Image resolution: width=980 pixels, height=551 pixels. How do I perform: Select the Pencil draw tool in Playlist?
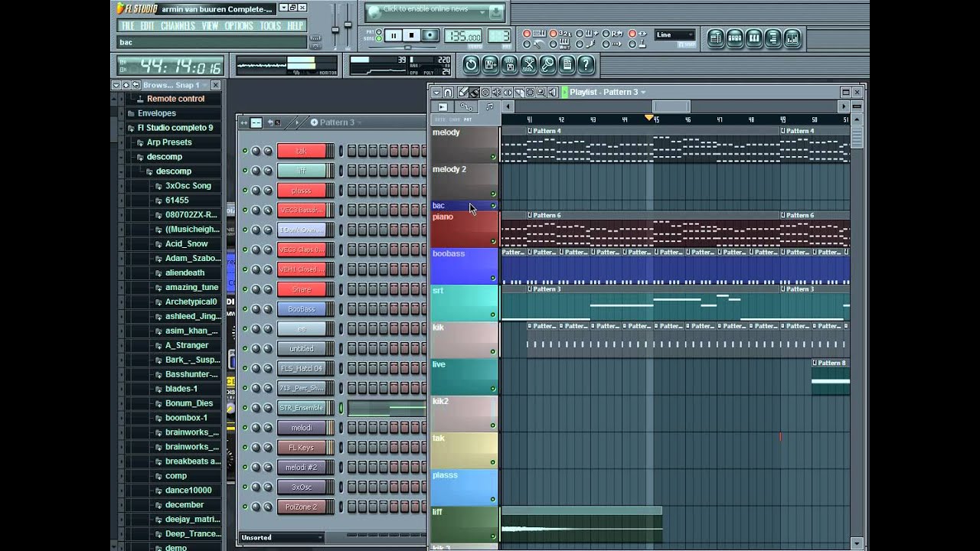click(x=464, y=92)
